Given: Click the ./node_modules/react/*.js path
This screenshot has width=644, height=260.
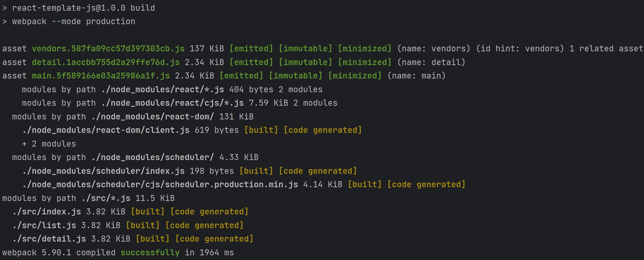Looking at the screenshot, I should 163,90.
